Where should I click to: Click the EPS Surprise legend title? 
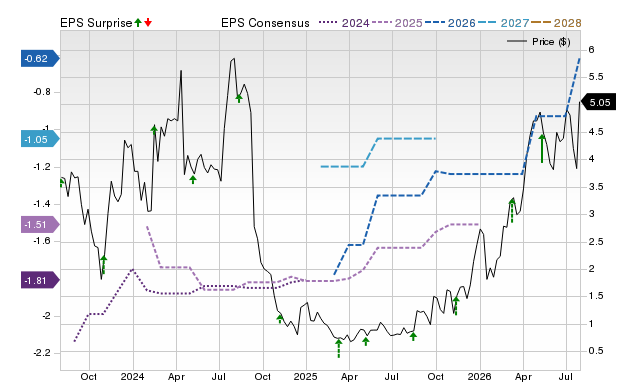96,23
